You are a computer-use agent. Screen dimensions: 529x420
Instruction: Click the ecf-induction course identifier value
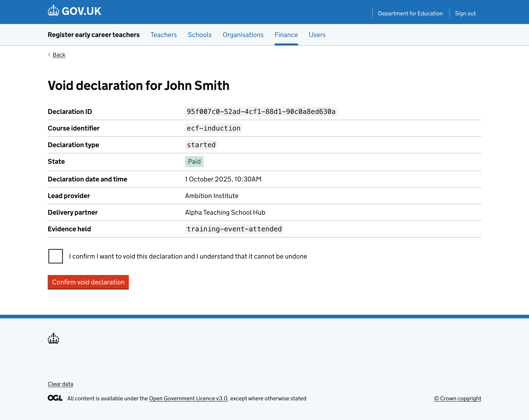point(214,128)
